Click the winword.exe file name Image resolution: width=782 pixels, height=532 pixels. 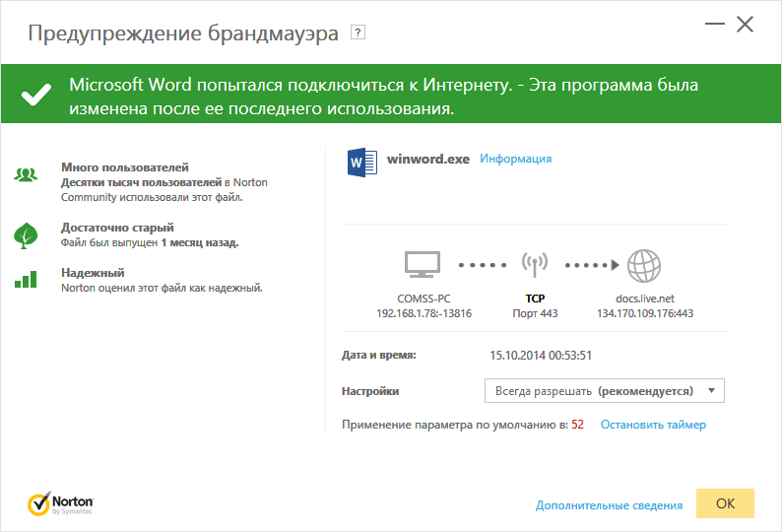click(428, 160)
